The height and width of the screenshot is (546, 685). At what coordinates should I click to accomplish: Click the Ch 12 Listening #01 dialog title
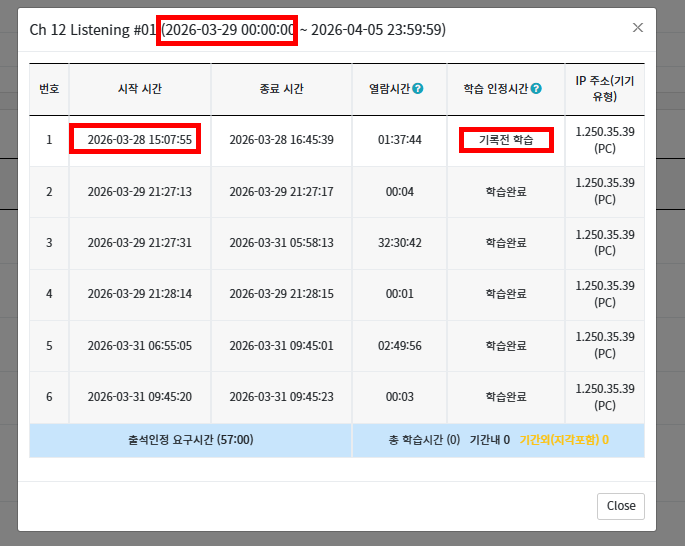pyautogui.click(x=92, y=30)
